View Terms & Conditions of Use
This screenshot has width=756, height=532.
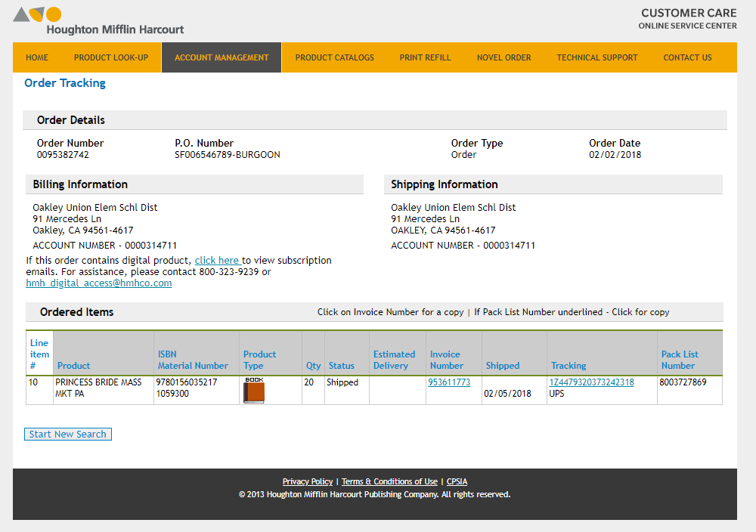point(389,482)
